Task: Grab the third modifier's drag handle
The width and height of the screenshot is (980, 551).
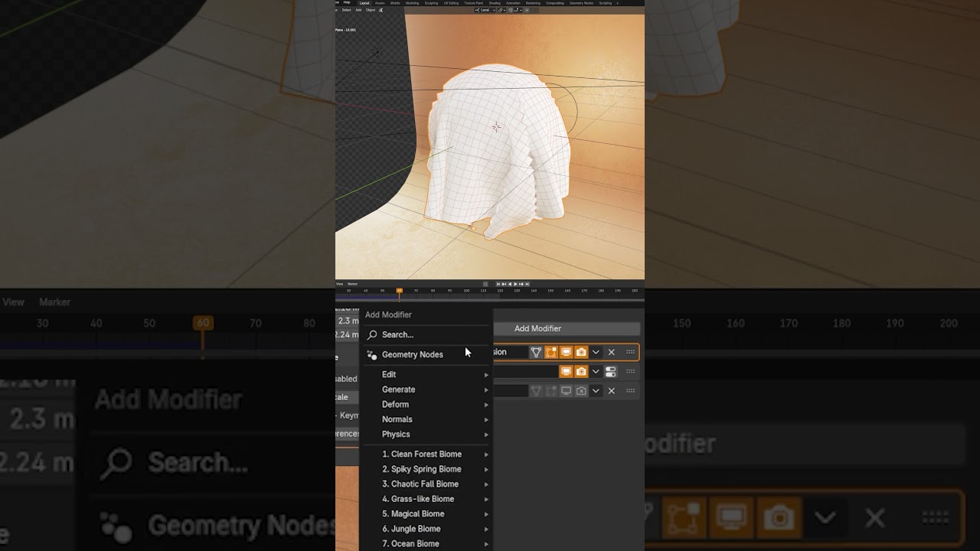Action: tap(630, 390)
